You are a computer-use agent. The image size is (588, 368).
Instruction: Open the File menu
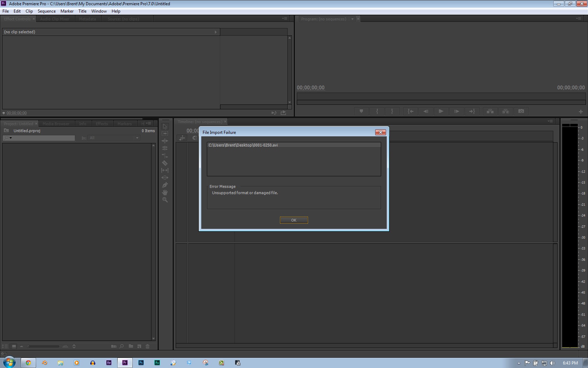pyautogui.click(x=6, y=11)
